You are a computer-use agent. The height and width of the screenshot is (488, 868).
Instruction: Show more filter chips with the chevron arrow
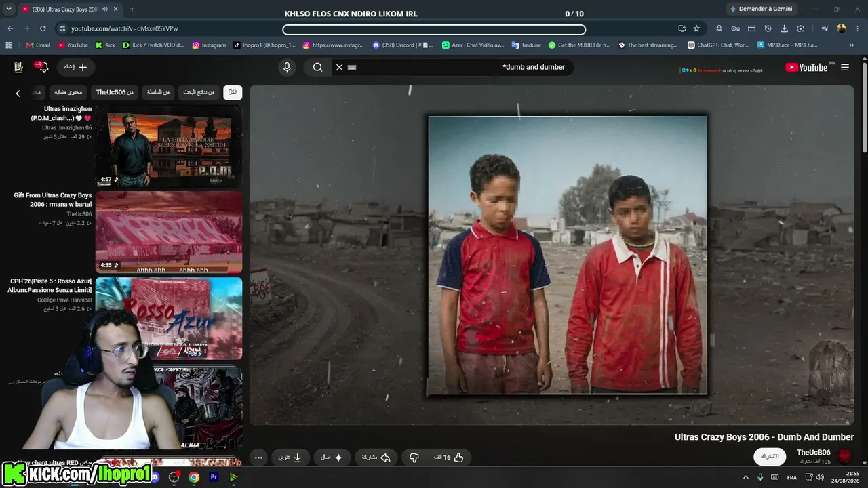pos(18,94)
